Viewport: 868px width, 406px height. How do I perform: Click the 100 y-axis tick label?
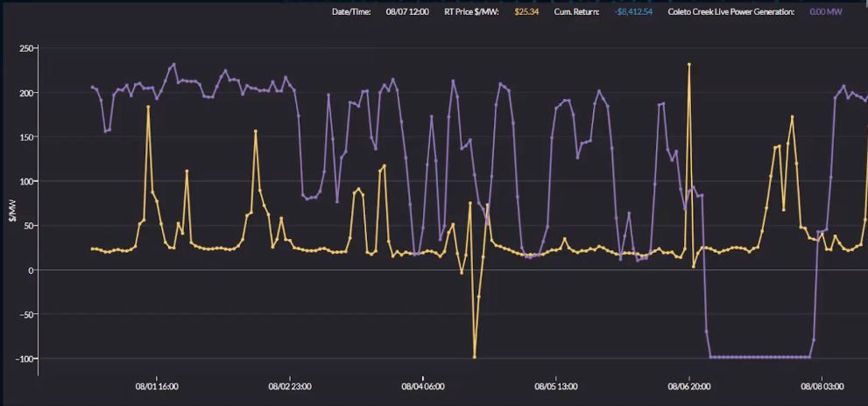coord(26,181)
